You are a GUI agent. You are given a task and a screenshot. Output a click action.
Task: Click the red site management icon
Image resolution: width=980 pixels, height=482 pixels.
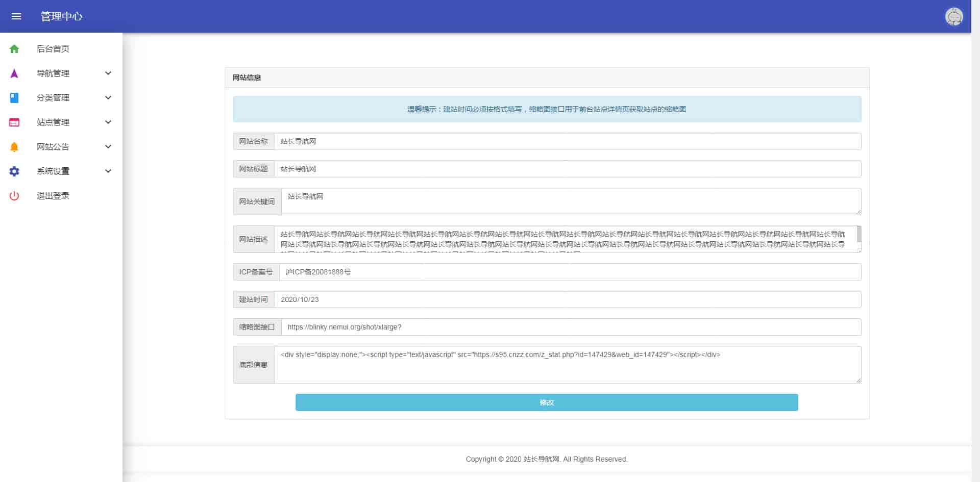14,122
